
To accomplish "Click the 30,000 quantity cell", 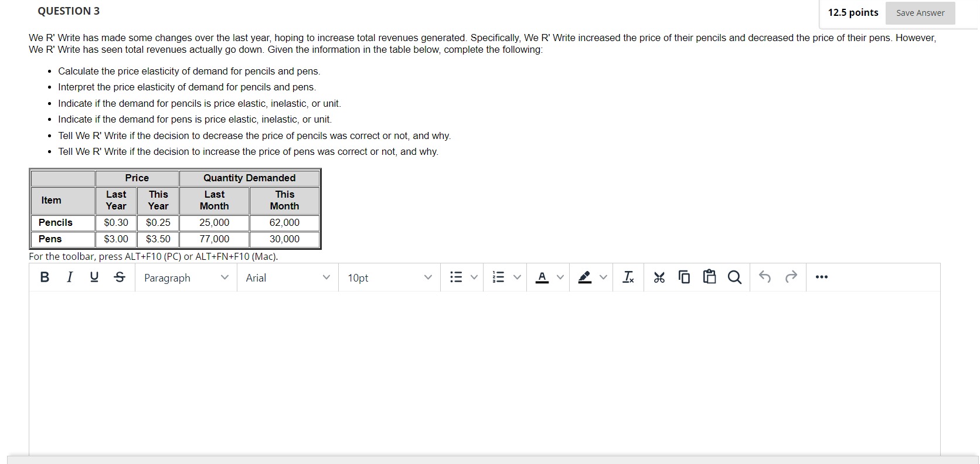I will tap(284, 239).
